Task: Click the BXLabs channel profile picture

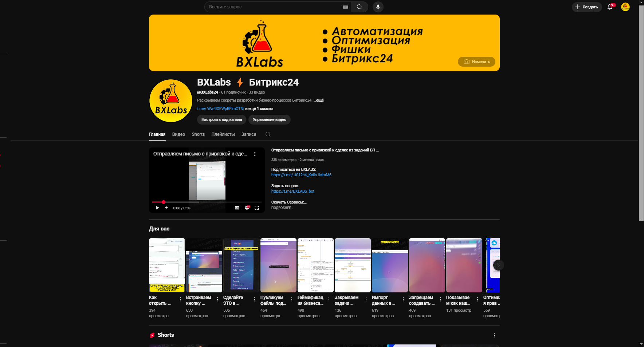Action: point(171,101)
